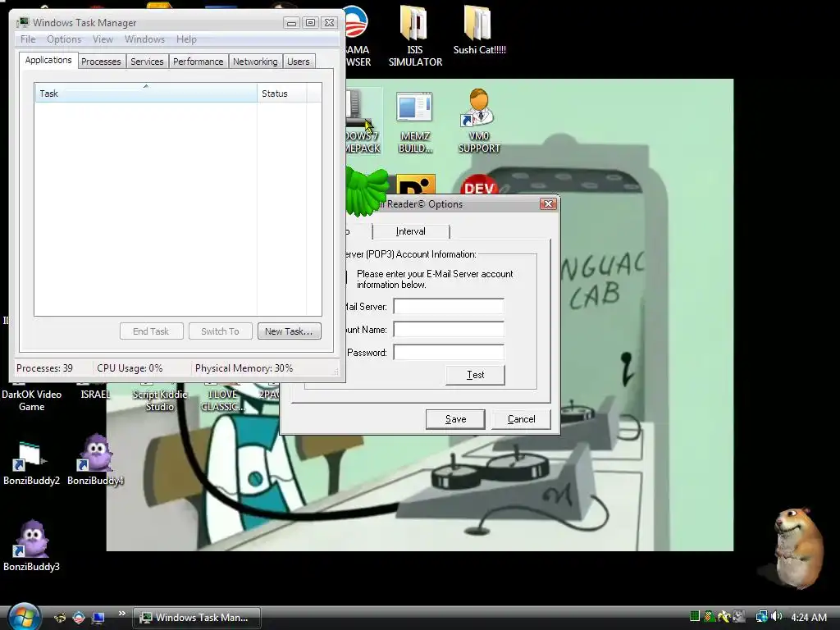Click the red DEV desktop icon
This screenshot has height=630, width=840.
coord(478,185)
